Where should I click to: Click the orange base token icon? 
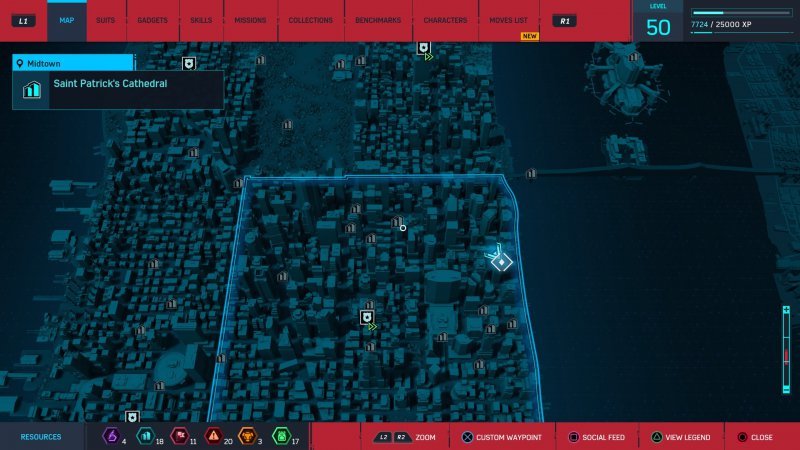[247, 436]
